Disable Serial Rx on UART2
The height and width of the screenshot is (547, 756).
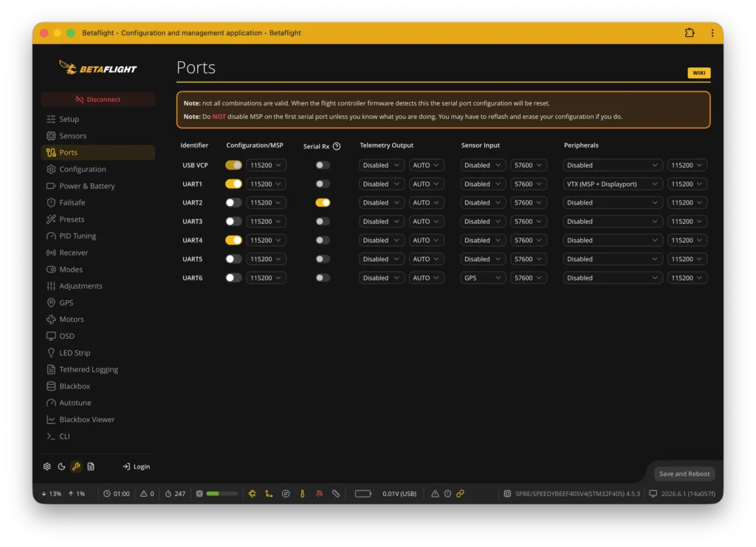tap(323, 202)
